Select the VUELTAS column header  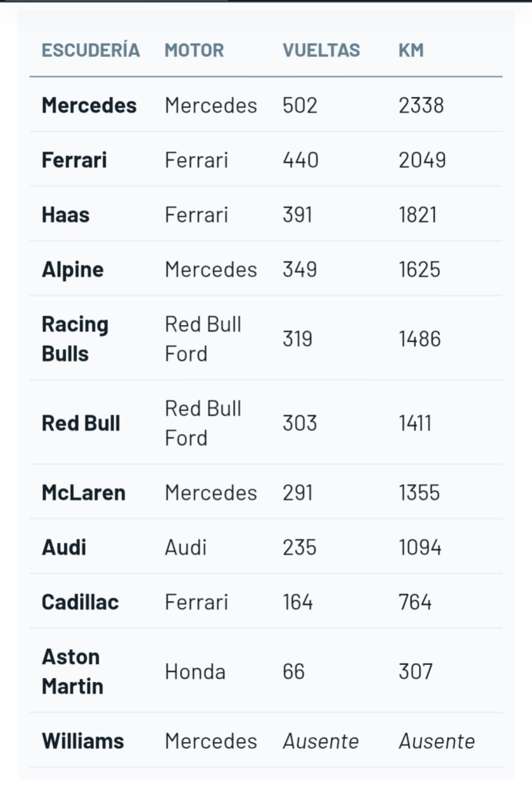[321, 51]
